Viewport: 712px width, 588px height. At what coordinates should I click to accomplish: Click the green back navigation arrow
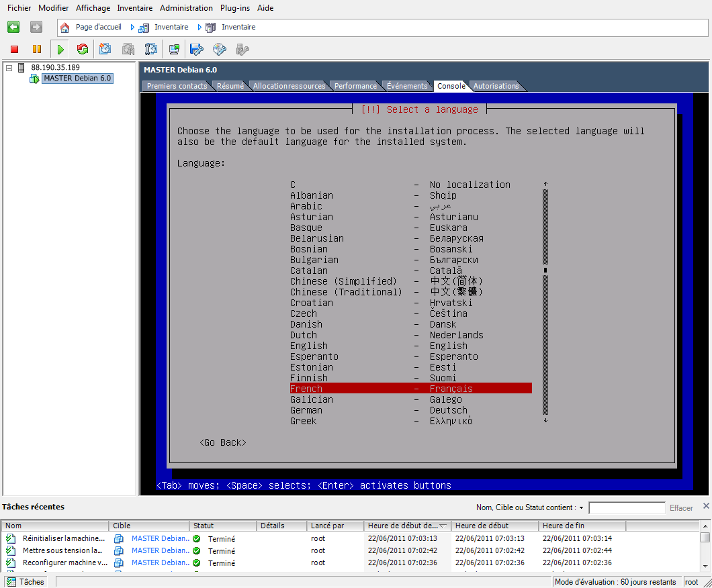13,28
